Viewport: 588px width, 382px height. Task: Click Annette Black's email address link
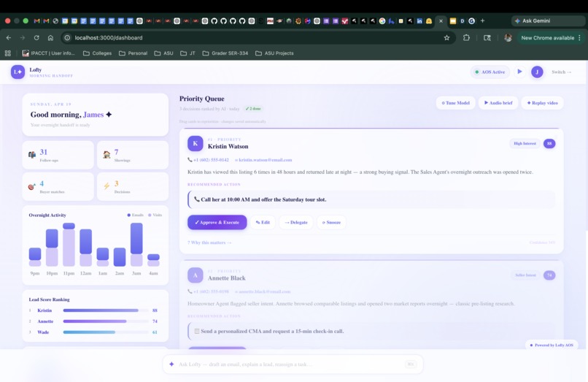263,291
